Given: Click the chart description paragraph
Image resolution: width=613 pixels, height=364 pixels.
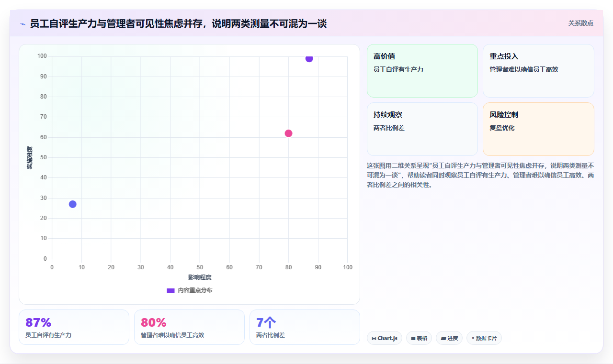Looking at the screenshot, I should coord(480,175).
